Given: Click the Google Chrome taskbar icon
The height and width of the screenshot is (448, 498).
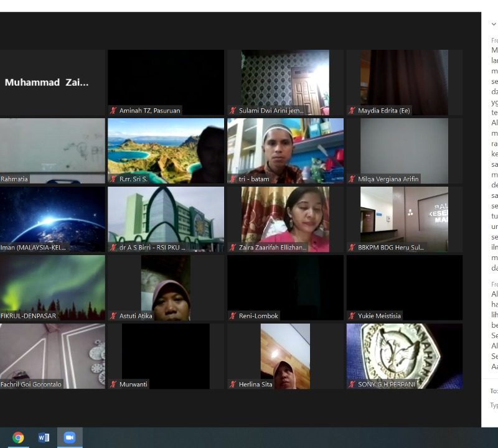Looking at the screenshot, I should pos(18,437).
